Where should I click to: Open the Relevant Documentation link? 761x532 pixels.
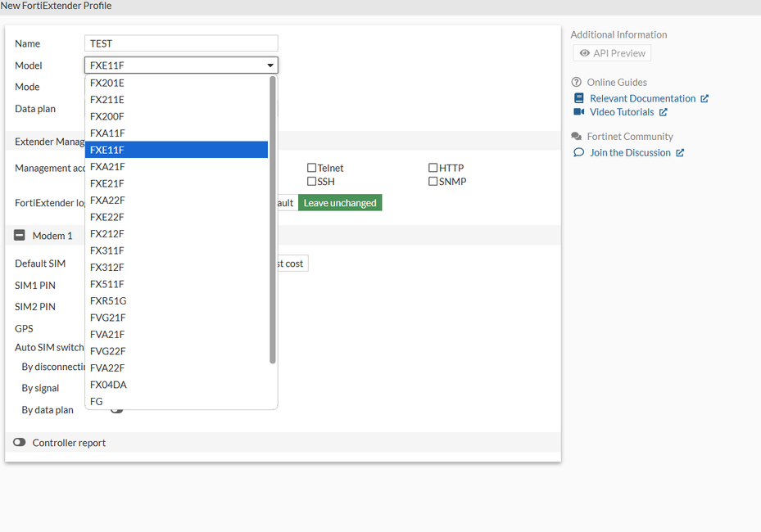642,98
